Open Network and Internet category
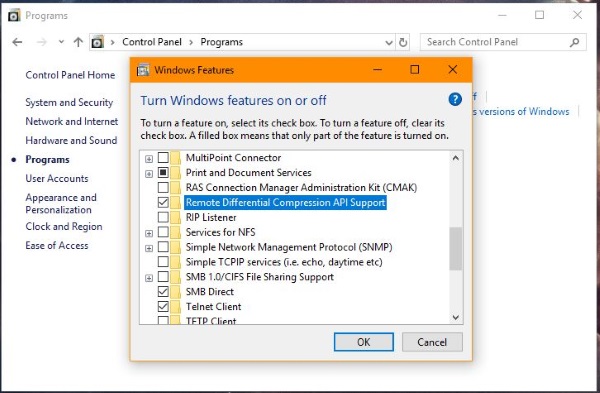 72,121
